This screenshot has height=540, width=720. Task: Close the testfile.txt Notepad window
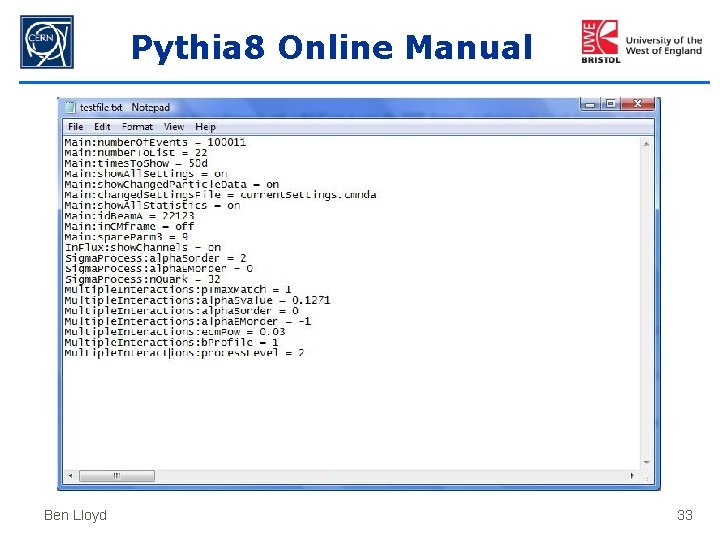pyautogui.click(x=637, y=104)
